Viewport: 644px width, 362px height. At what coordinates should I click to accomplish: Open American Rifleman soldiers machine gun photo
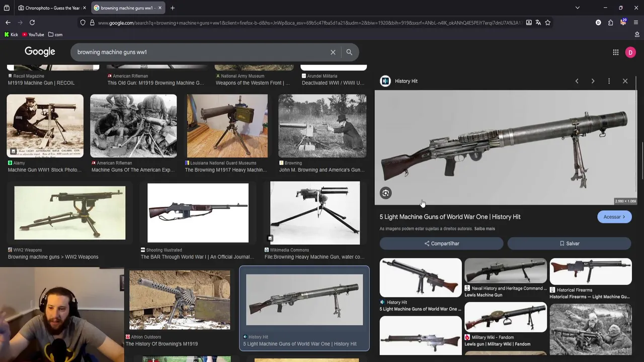pos(133,126)
